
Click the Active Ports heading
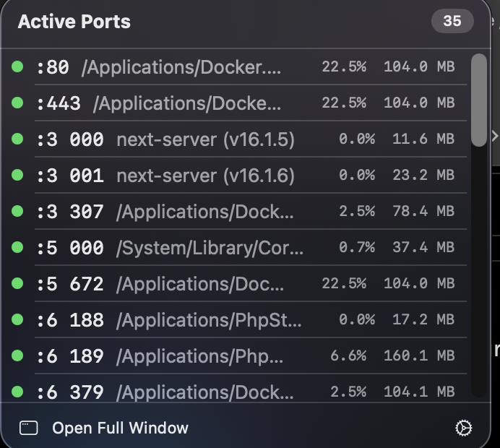(x=74, y=22)
